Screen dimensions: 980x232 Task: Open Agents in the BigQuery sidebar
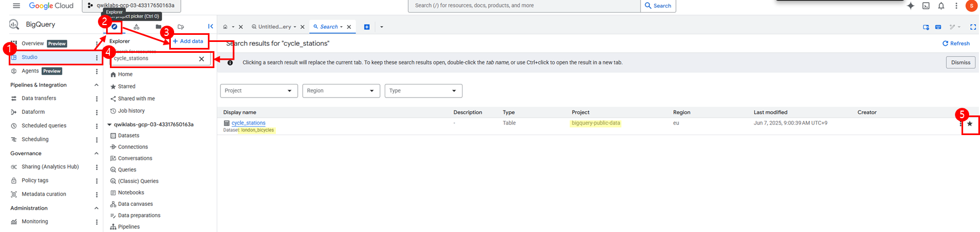[x=30, y=71]
